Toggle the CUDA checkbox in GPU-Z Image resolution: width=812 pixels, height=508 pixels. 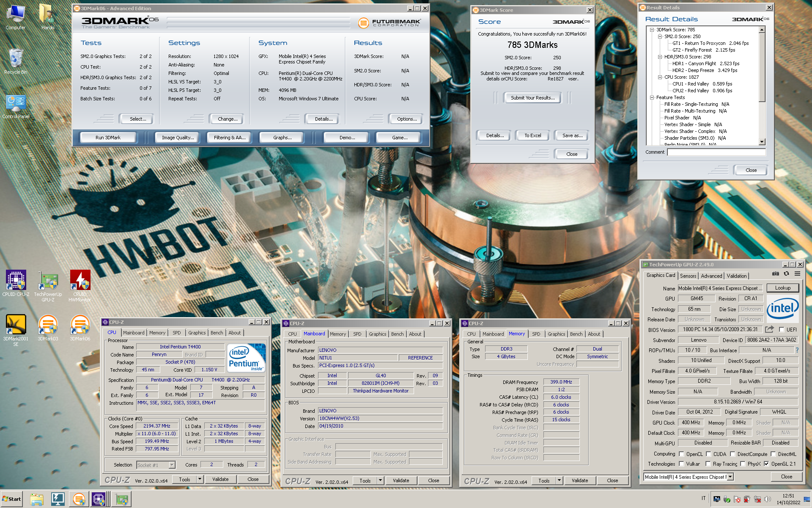coord(708,454)
